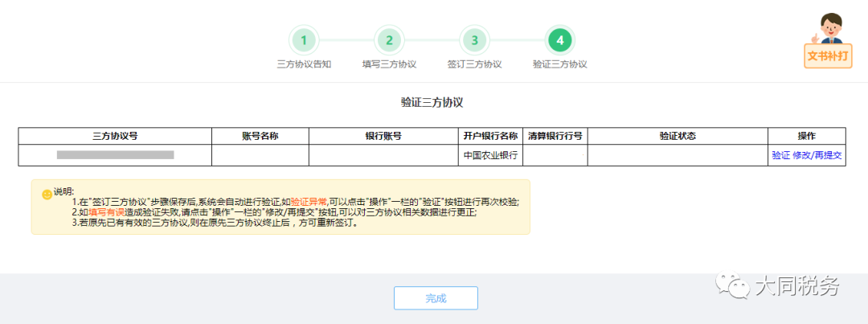Click the orange 填写有误 text in note

click(106, 213)
